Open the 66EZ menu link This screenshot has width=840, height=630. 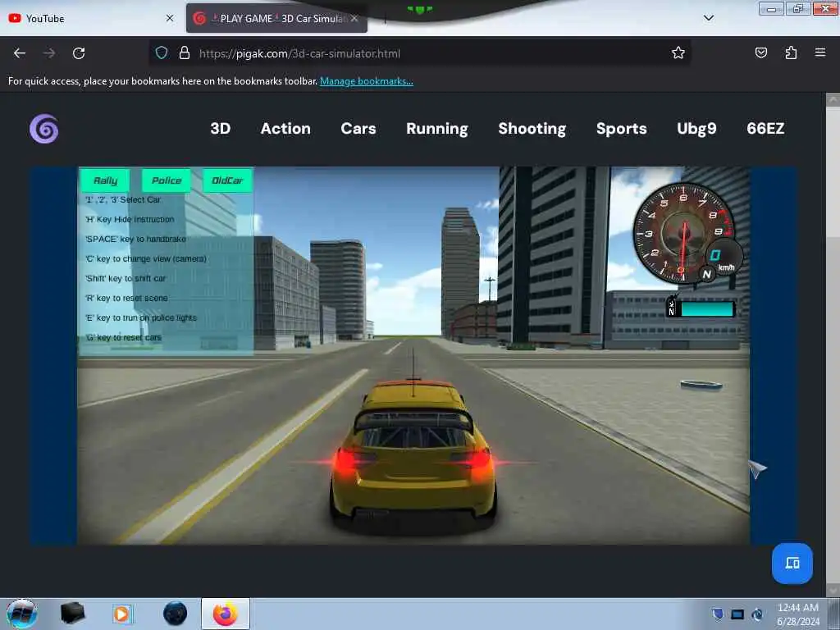765,129
